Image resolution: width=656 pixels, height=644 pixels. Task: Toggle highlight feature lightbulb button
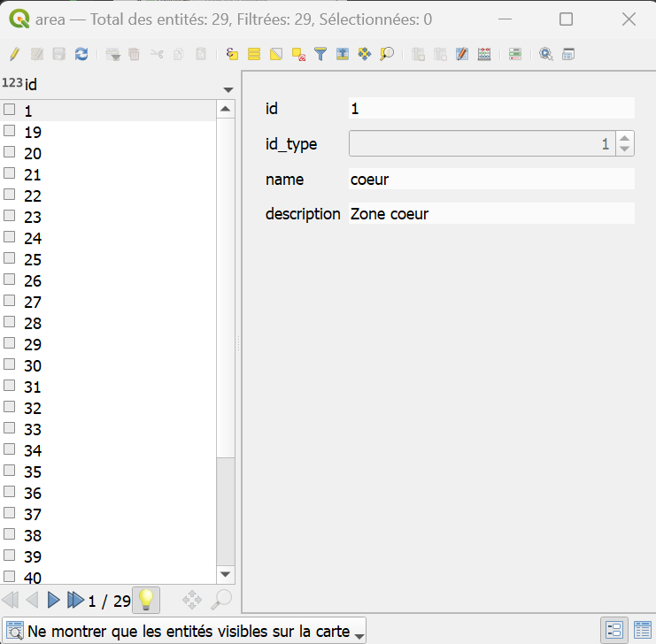tap(146, 600)
